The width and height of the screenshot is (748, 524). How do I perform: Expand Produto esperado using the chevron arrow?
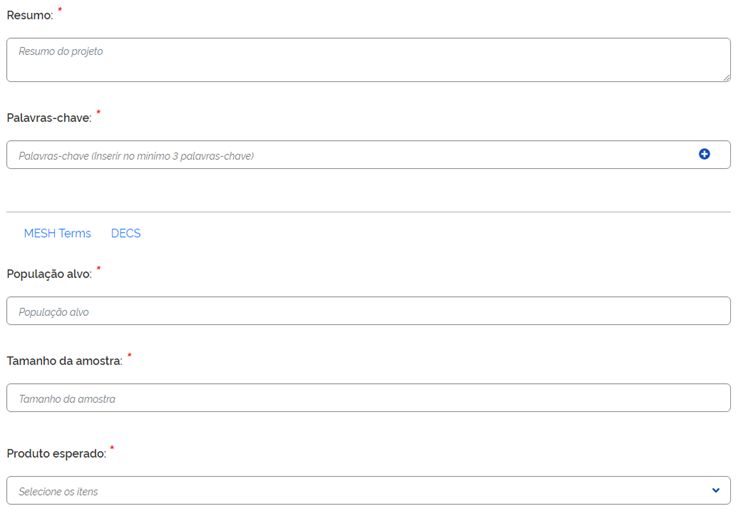(715, 490)
